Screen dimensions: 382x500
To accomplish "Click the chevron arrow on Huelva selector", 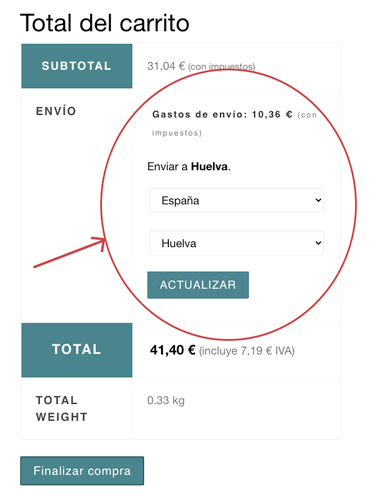I will pos(318,243).
